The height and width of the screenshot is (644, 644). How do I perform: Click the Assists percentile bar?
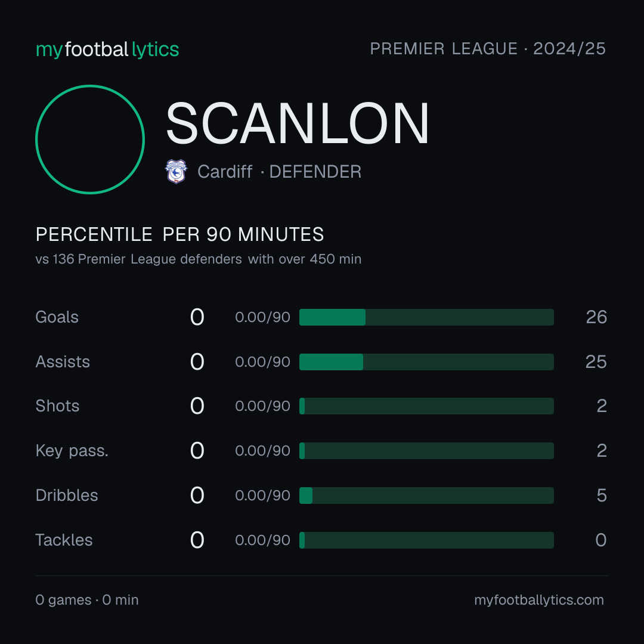click(426, 362)
